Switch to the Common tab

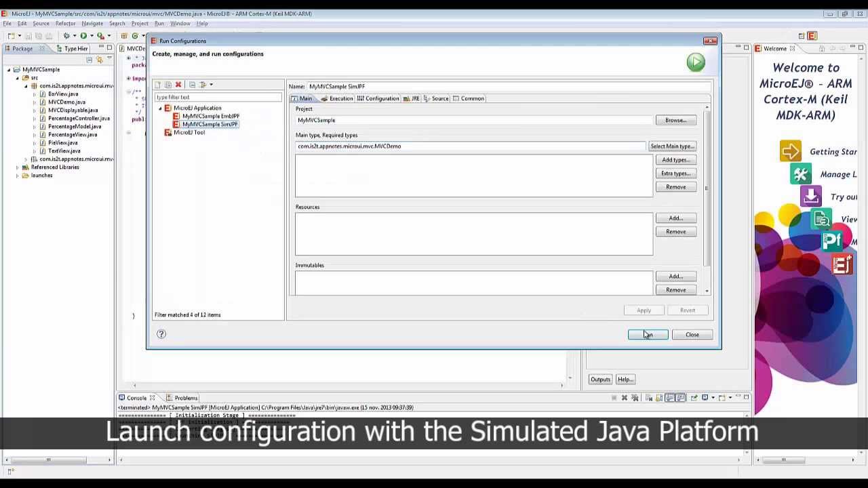click(x=468, y=98)
